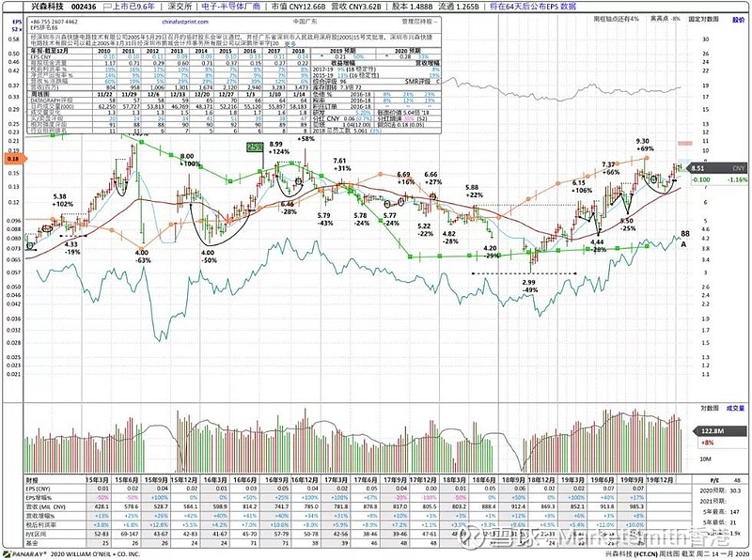Click the 15年3月 quarter column header

coord(97,480)
